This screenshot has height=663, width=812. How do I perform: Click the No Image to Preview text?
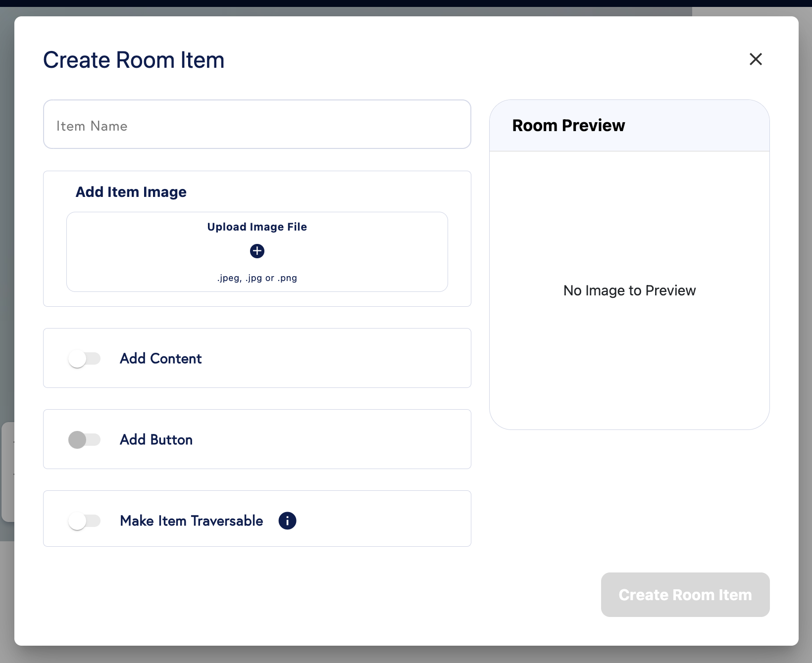629,290
